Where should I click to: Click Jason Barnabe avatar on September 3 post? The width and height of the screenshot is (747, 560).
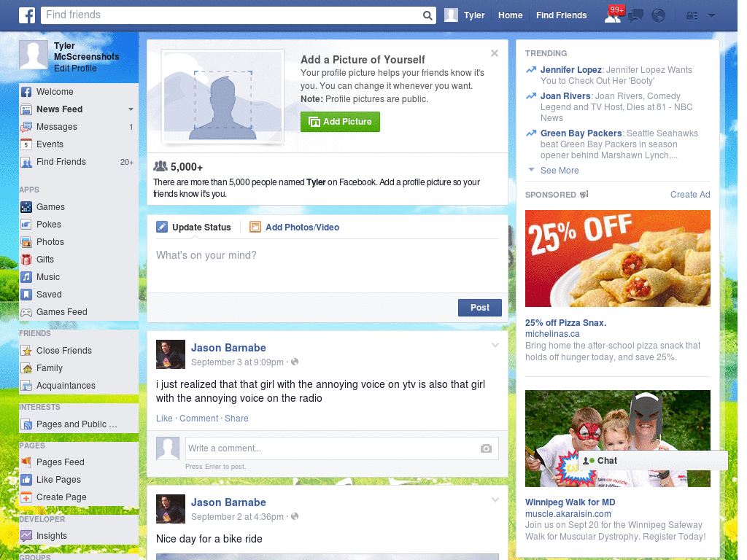click(x=171, y=354)
